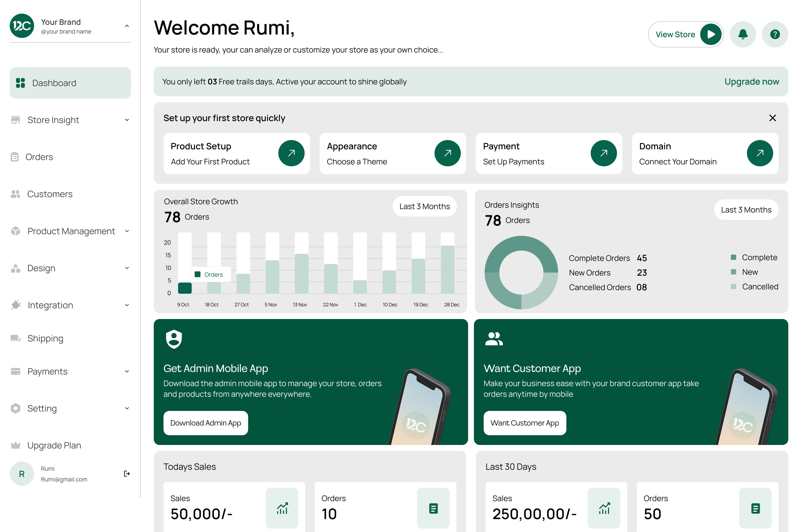Click Last 30 Days Sales chart icon
This screenshot has height=532, width=798.
coord(604,508)
